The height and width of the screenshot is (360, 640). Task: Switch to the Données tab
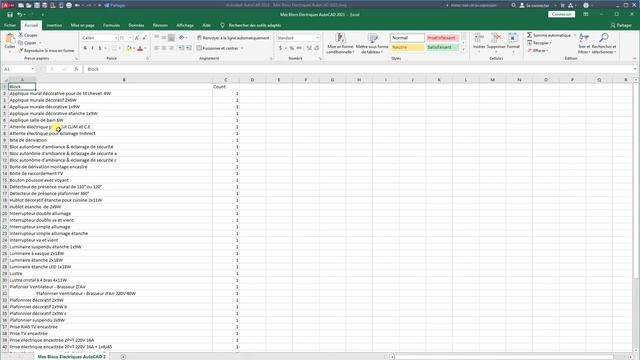pos(136,25)
